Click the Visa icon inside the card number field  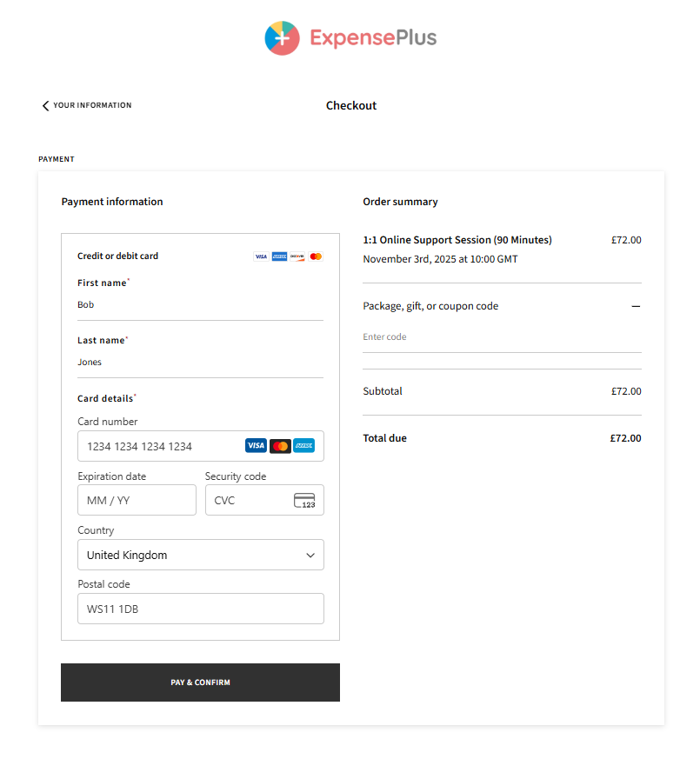256,445
